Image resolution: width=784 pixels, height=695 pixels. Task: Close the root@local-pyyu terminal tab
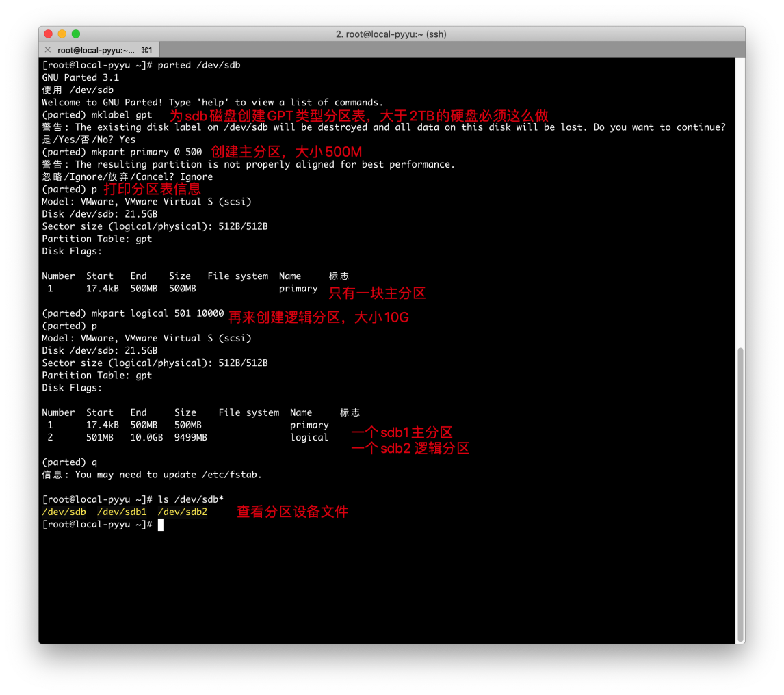(48, 49)
